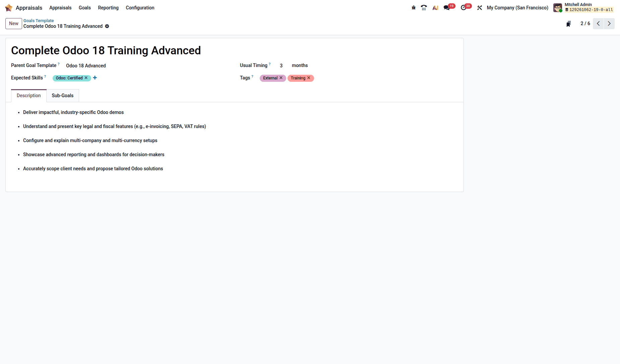Viewport: 620px width, 364px height.
Task: Open the AI assistant icon
Action: (435, 8)
